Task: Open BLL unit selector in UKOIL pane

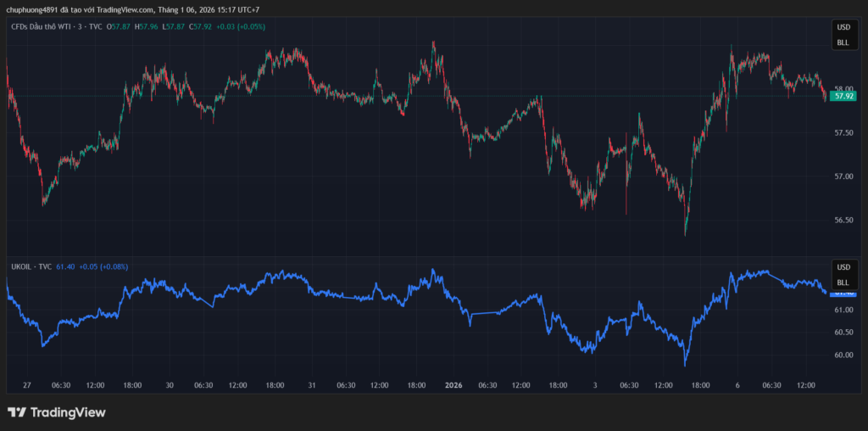Action: [843, 282]
